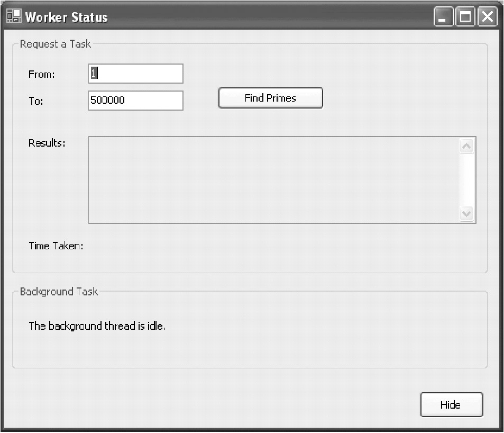504x433 pixels.
Task: Click inside the To field showing 500000
Action: pos(135,100)
